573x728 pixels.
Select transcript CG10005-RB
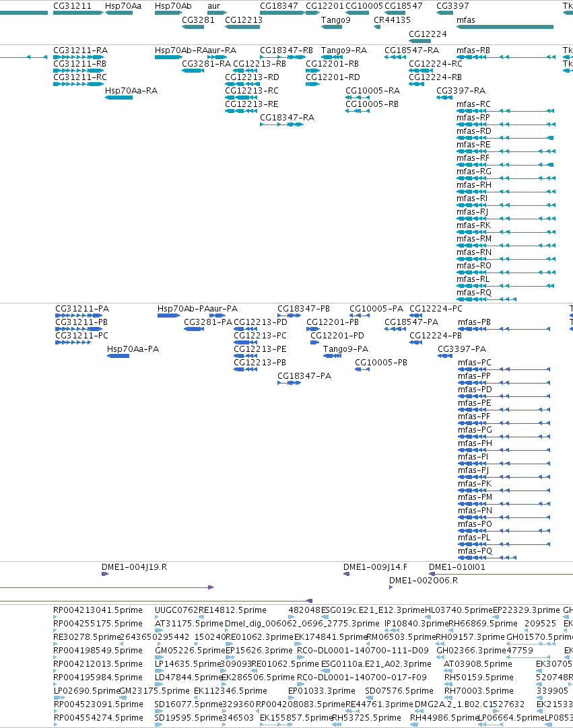(358, 111)
